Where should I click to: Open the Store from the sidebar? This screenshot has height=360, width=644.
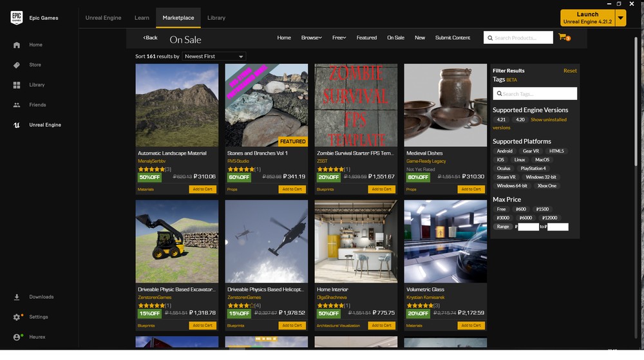(x=35, y=65)
